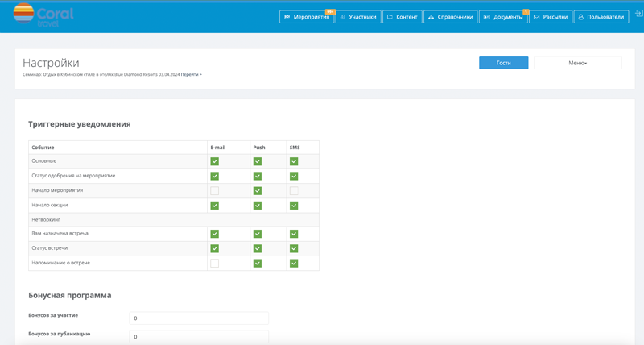Click the user icon in Пользователи
The width and height of the screenshot is (644, 345).
click(581, 17)
